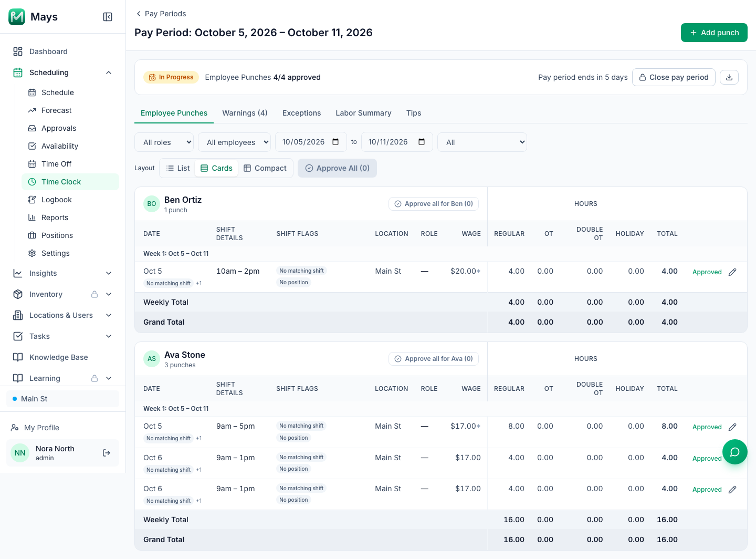
Task: Open the Labor Summary tab
Action: click(363, 113)
